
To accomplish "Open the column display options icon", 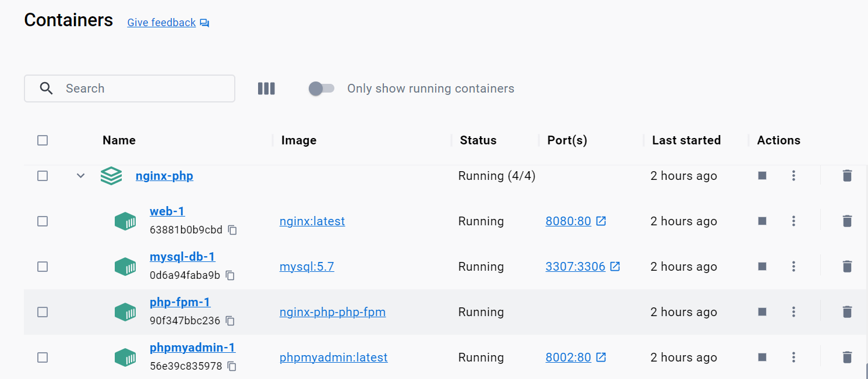I will [x=266, y=88].
